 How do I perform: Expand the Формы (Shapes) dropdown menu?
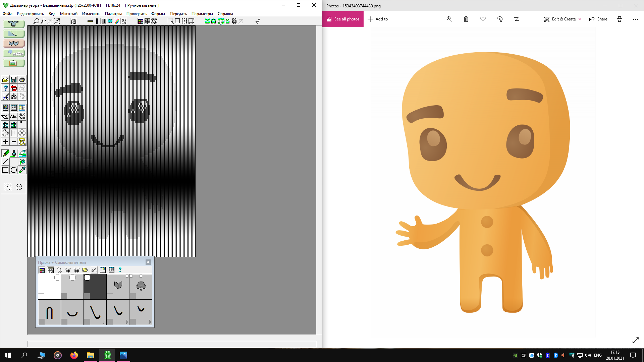click(x=158, y=13)
